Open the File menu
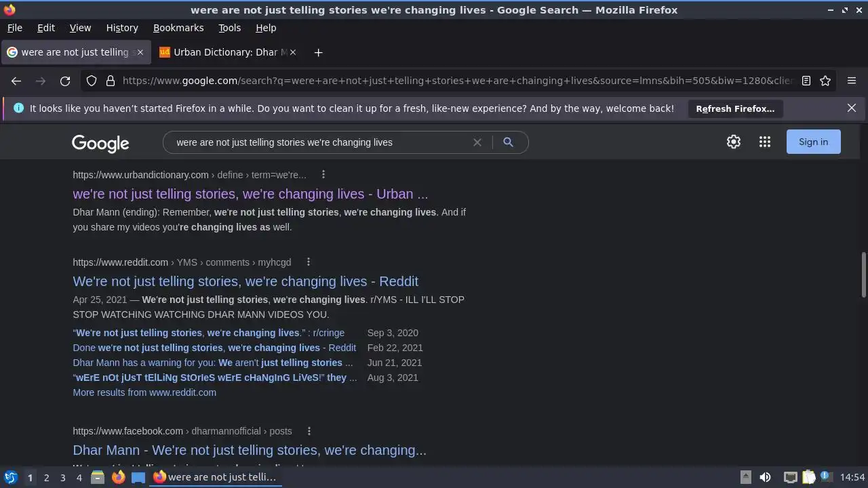This screenshot has width=868, height=488. click(x=14, y=28)
